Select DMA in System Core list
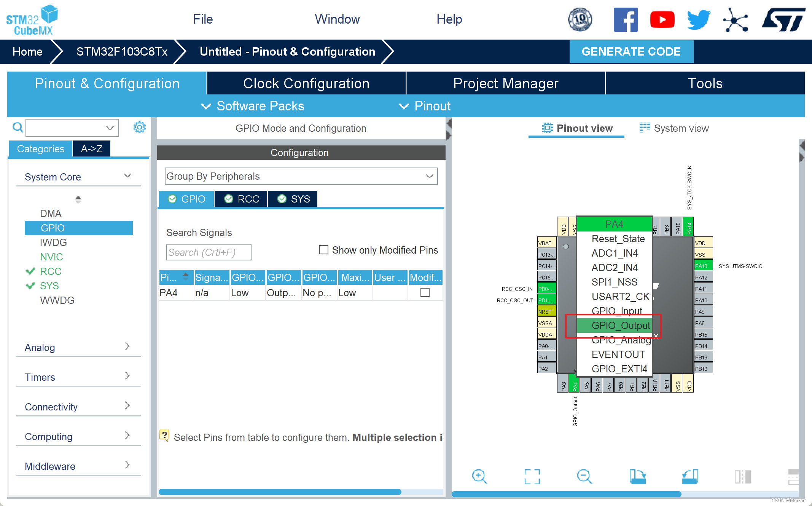Screen dimensions: 812x506 pyautogui.click(x=51, y=213)
